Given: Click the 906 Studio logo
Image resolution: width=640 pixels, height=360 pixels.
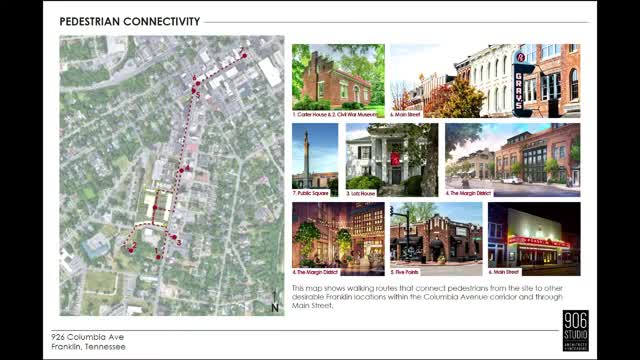Looking at the screenshot, I should 576,330.
